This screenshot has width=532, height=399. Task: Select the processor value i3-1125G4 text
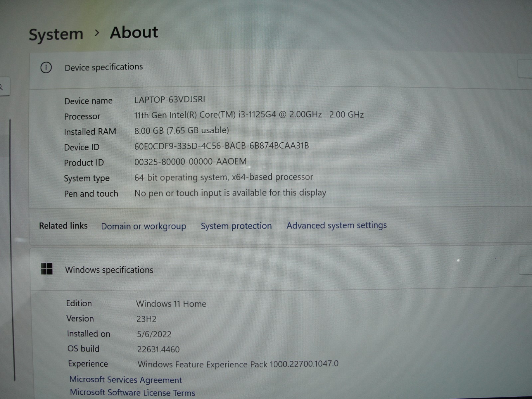(249, 115)
